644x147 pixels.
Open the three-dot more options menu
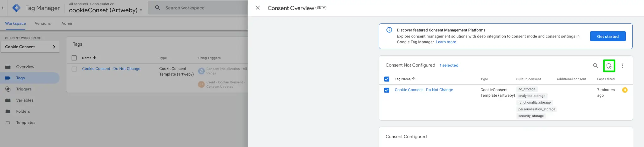point(622,66)
